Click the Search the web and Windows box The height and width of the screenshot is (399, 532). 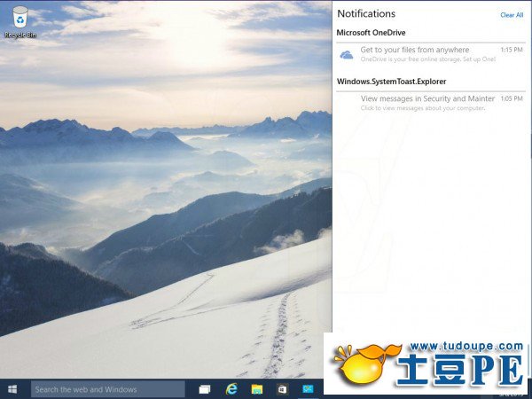coord(108,389)
